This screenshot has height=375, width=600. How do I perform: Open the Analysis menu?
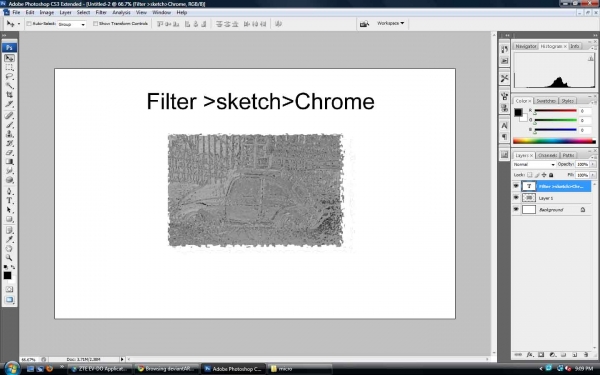[x=121, y=13]
